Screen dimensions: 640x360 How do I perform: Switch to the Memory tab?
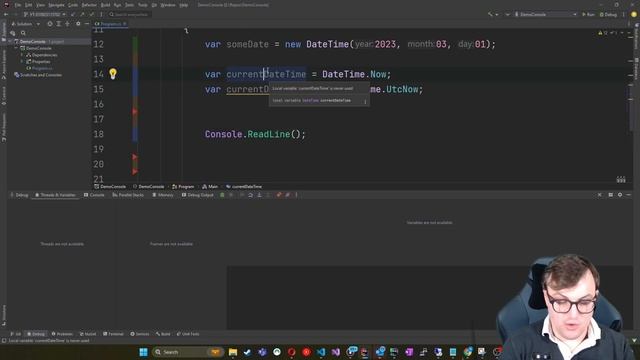pyautogui.click(x=163, y=195)
